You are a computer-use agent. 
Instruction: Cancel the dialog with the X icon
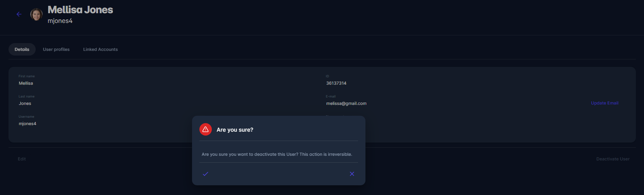click(x=352, y=174)
